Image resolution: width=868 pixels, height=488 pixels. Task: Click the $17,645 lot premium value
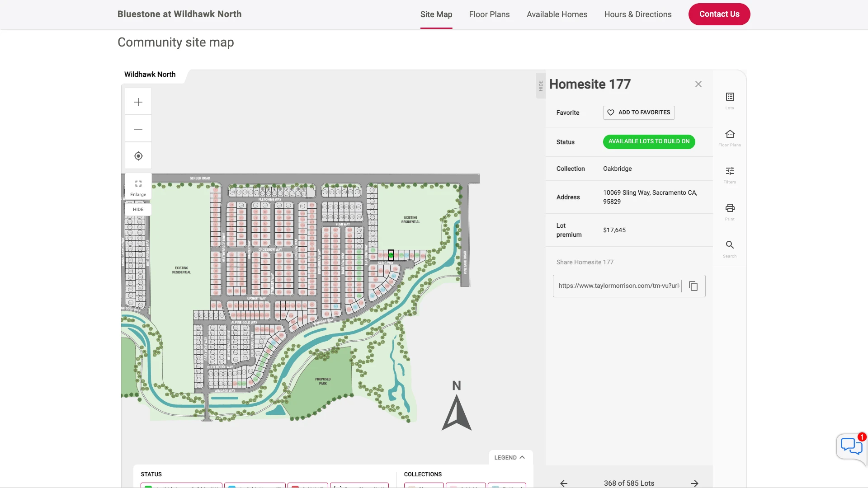614,230
